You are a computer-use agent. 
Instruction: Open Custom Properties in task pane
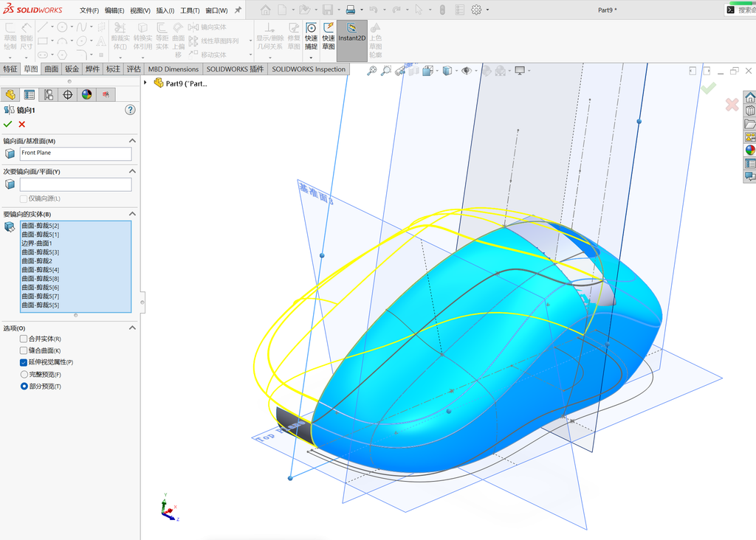pos(750,163)
